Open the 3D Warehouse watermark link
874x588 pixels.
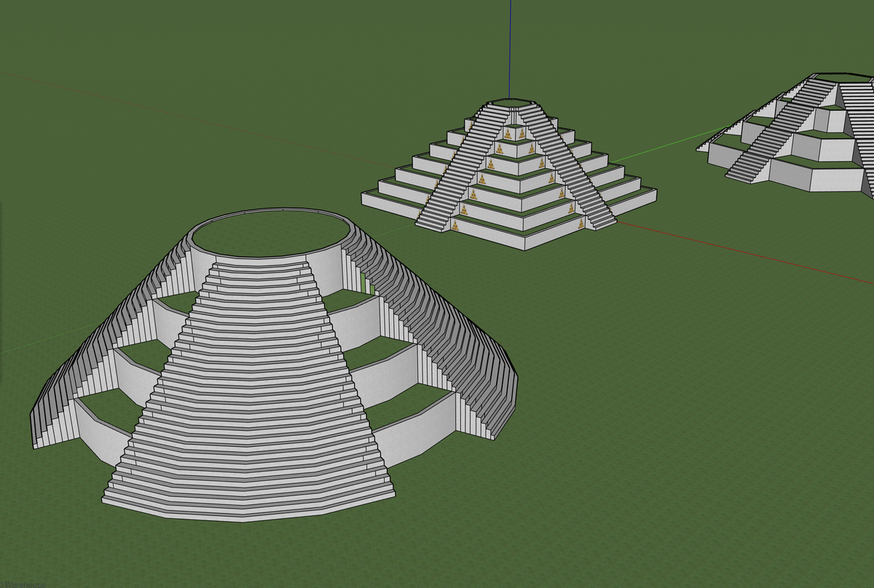point(22,584)
